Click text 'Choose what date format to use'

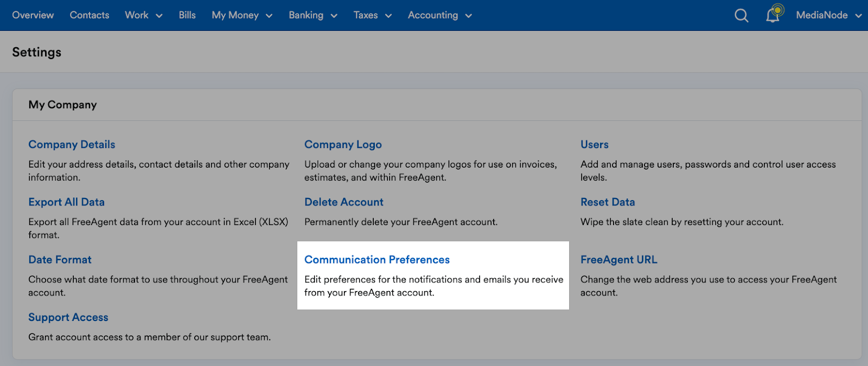click(x=99, y=279)
